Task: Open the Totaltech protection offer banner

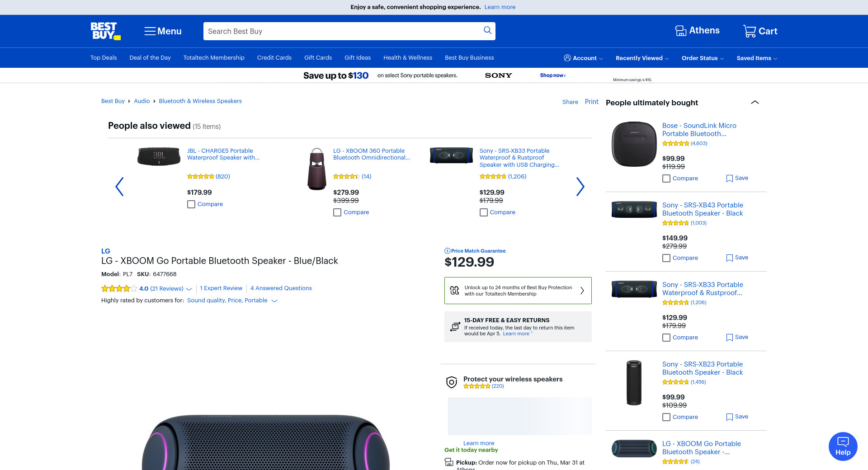Action: click(x=518, y=291)
